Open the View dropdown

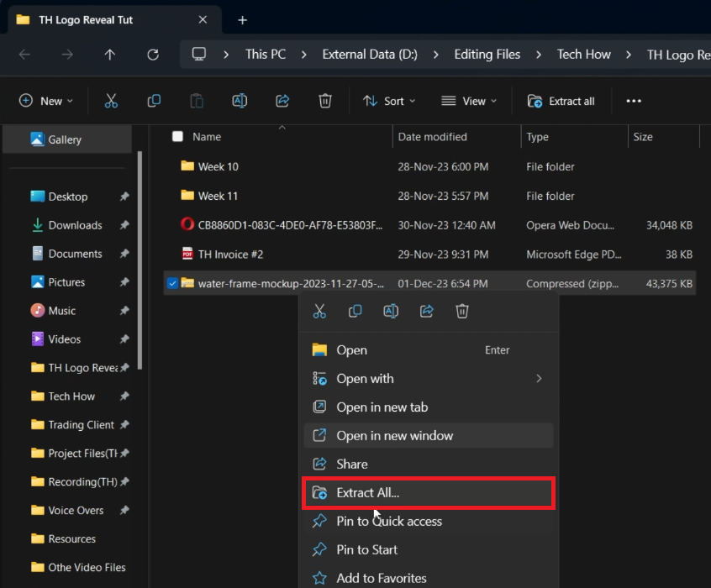tap(469, 101)
